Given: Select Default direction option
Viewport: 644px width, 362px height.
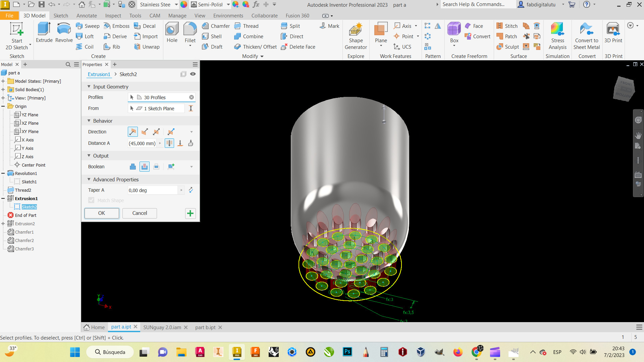Looking at the screenshot, I should [x=133, y=132].
